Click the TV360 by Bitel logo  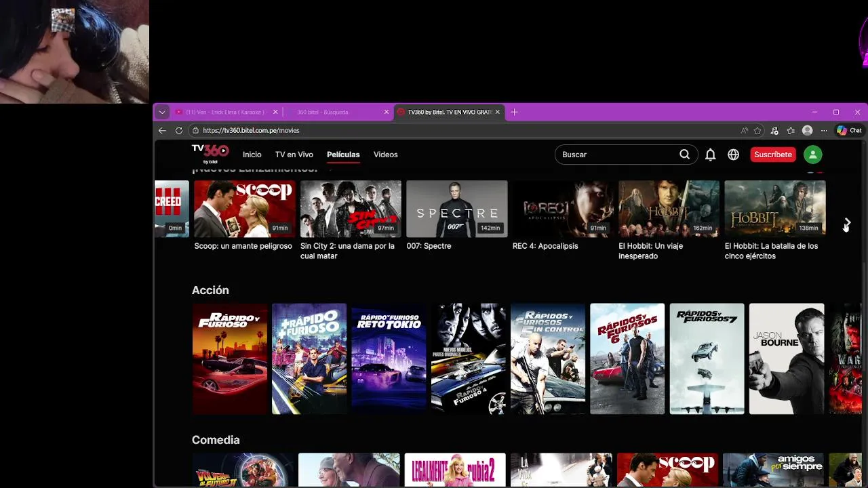coord(210,154)
